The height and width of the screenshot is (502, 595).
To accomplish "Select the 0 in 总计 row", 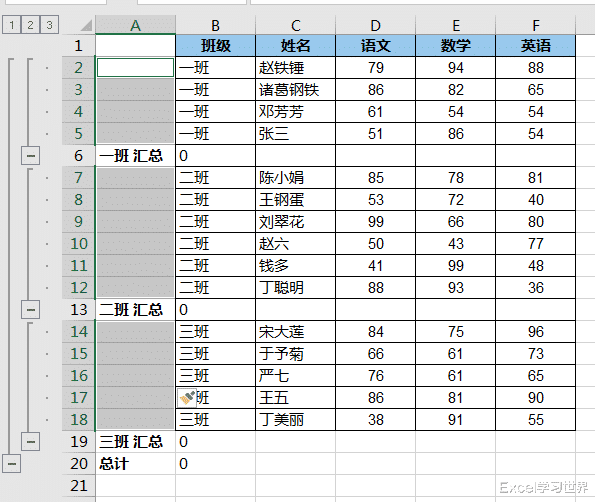I will tap(216, 464).
